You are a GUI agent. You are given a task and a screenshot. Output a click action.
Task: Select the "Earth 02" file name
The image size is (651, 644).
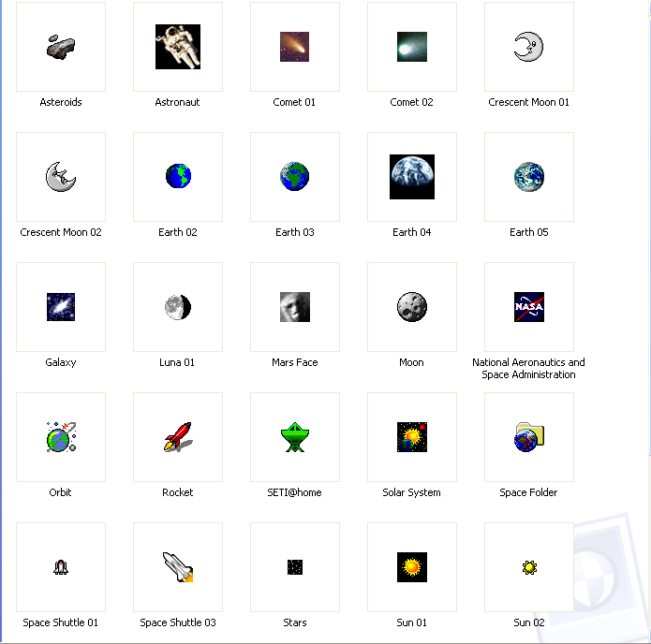178,232
